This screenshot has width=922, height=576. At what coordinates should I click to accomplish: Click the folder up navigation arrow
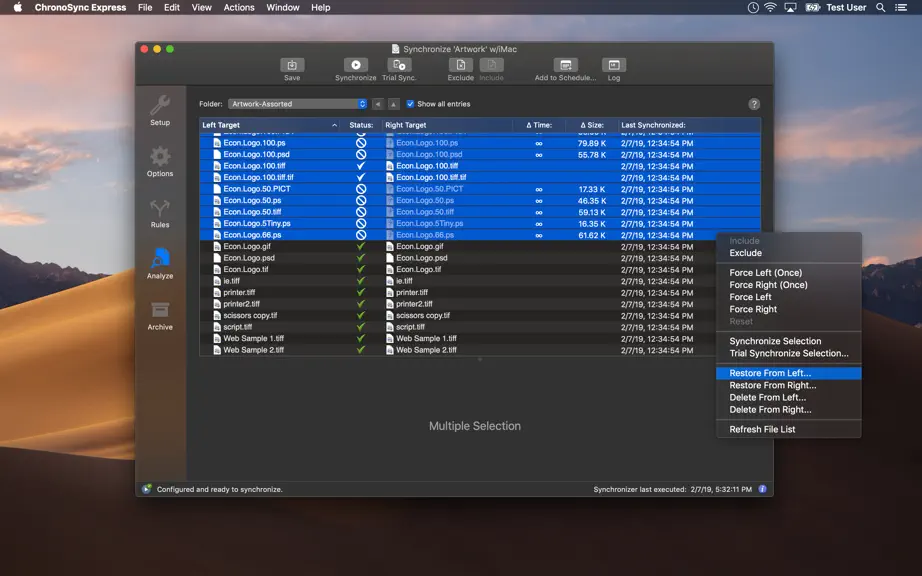(393, 104)
